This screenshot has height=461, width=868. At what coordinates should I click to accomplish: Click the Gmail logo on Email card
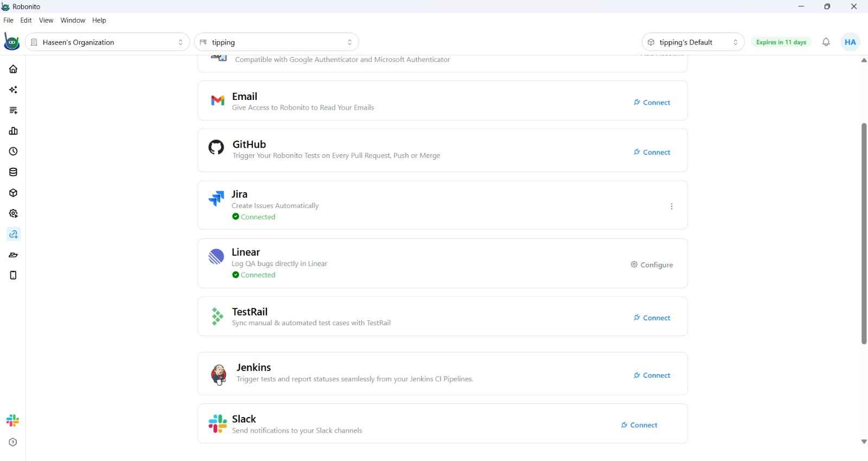tap(218, 100)
